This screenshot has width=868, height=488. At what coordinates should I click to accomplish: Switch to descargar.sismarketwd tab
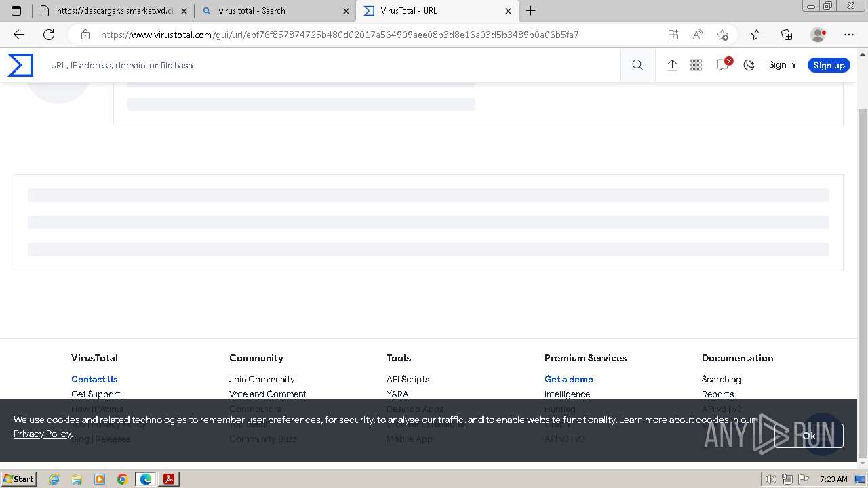pos(113,11)
